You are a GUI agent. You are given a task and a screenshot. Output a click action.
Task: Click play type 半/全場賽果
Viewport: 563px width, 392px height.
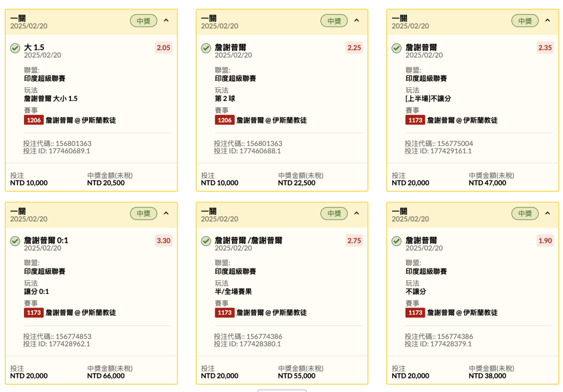(x=234, y=291)
